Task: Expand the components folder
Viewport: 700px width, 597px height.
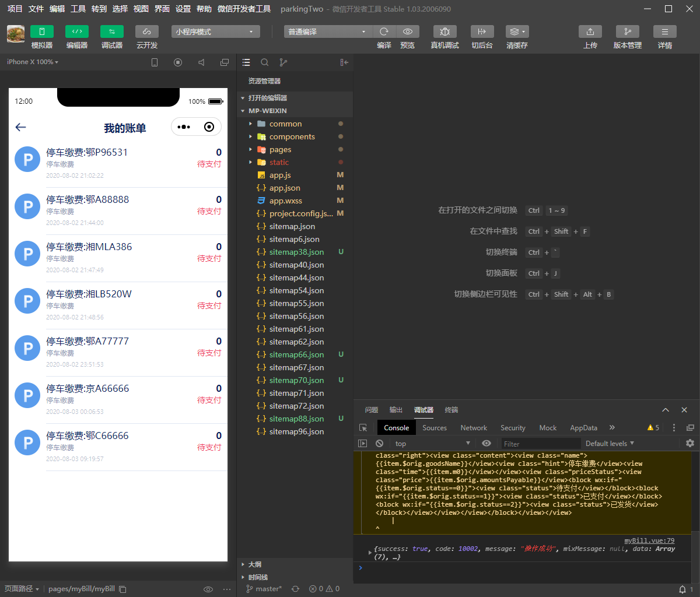Action: (x=295, y=136)
